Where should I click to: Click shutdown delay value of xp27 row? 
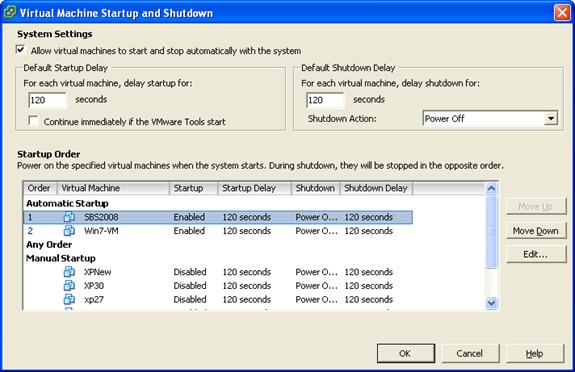[x=369, y=299]
